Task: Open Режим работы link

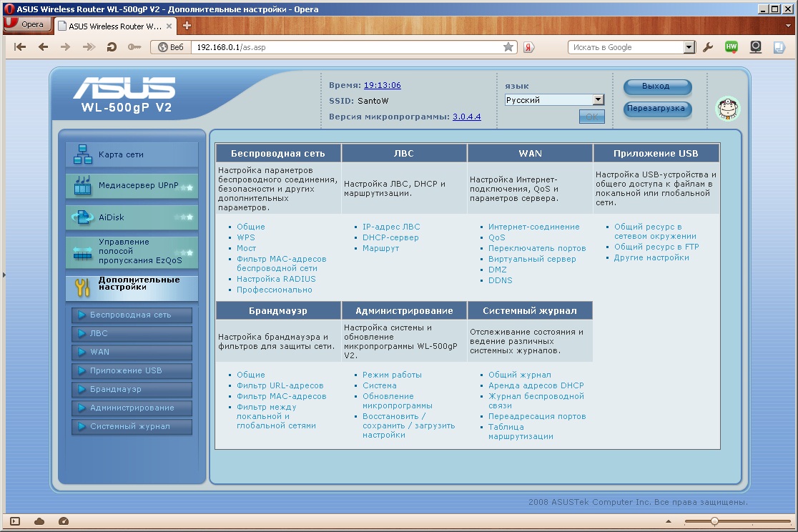Action: click(x=392, y=375)
